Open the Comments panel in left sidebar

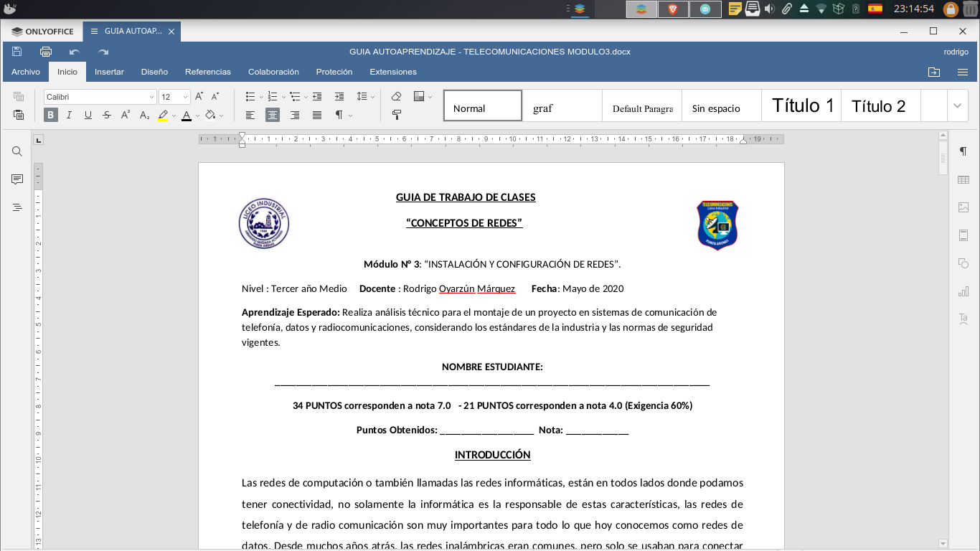pyautogui.click(x=17, y=179)
